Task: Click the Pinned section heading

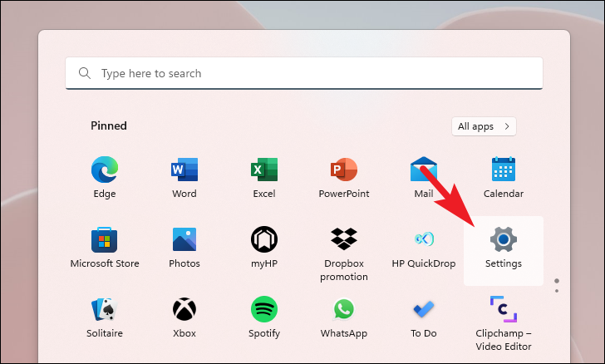Action: coord(109,125)
